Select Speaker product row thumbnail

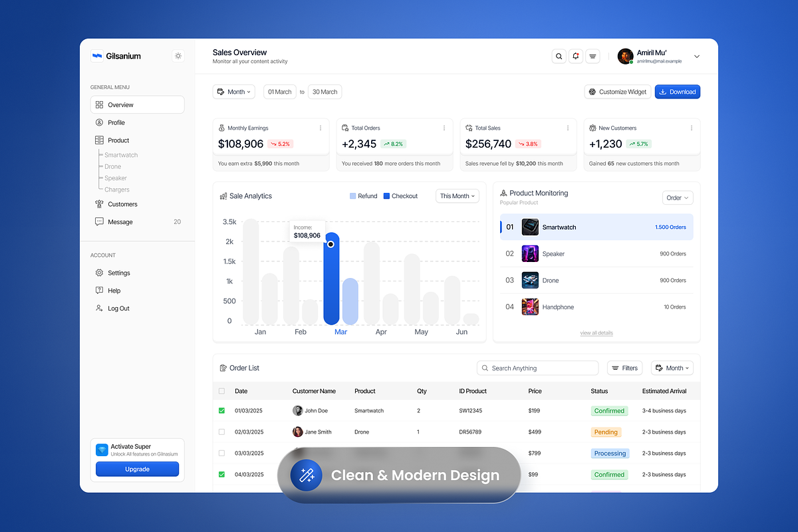tap(530, 253)
